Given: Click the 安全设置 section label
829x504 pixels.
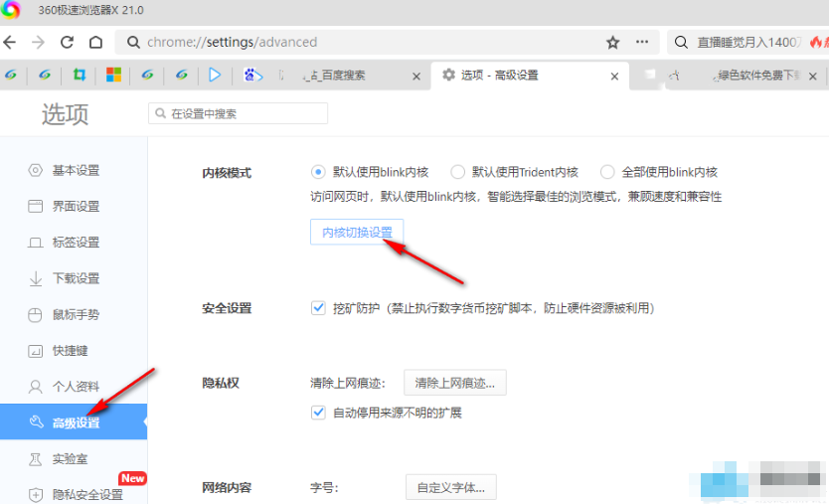Looking at the screenshot, I should (227, 308).
